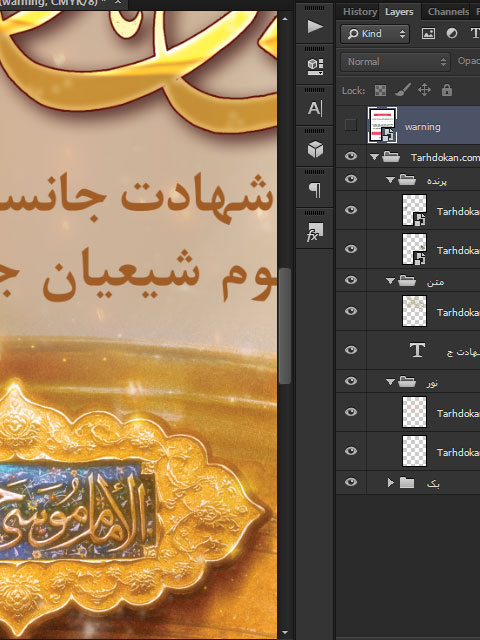Hide the بک group
The height and width of the screenshot is (640, 480).
351,482
